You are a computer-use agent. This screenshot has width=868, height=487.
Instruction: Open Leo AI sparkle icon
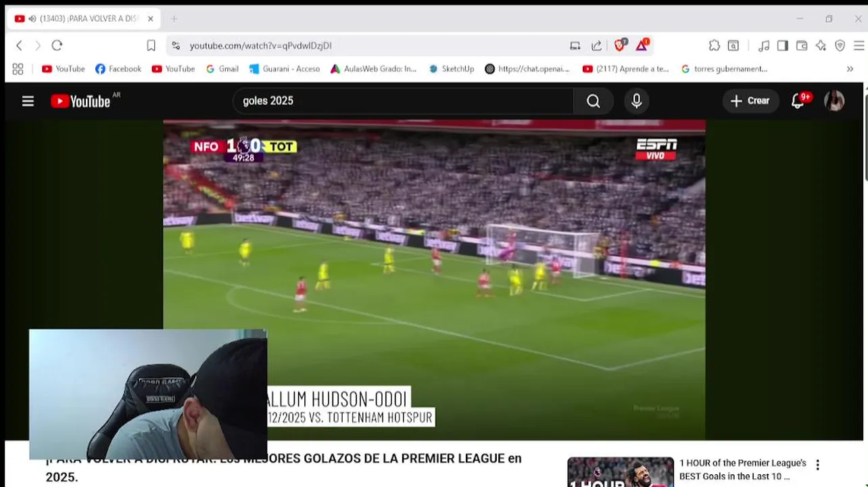coord(821,45)
